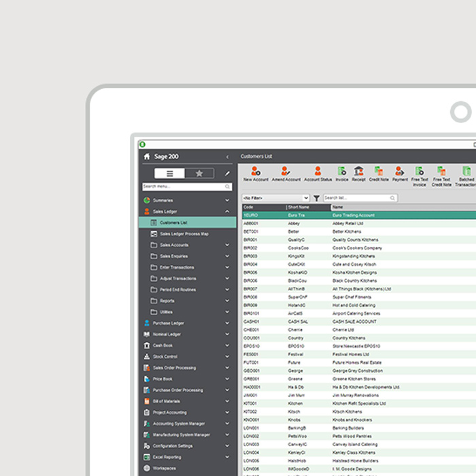This screenshot has width=476, height=476.
Task: Click the Credit Note toolbar icon
Action: [378, 171]
